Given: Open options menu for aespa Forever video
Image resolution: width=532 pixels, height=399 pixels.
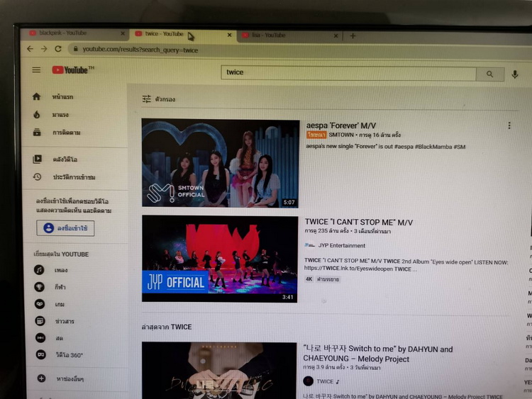Looking at the screenshot, I should [x=509, y=125].
